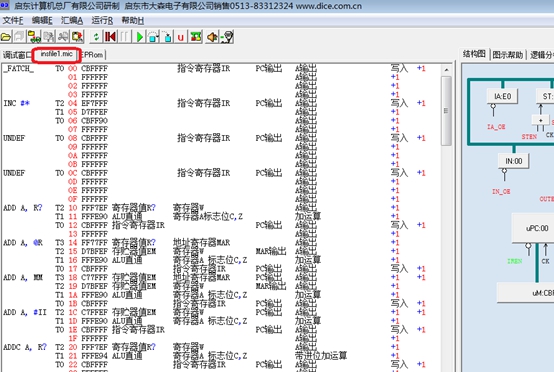Viewport: 554px width, 372px height.
Task: Click the red reset-to-start icon
Action: (110, 37)
